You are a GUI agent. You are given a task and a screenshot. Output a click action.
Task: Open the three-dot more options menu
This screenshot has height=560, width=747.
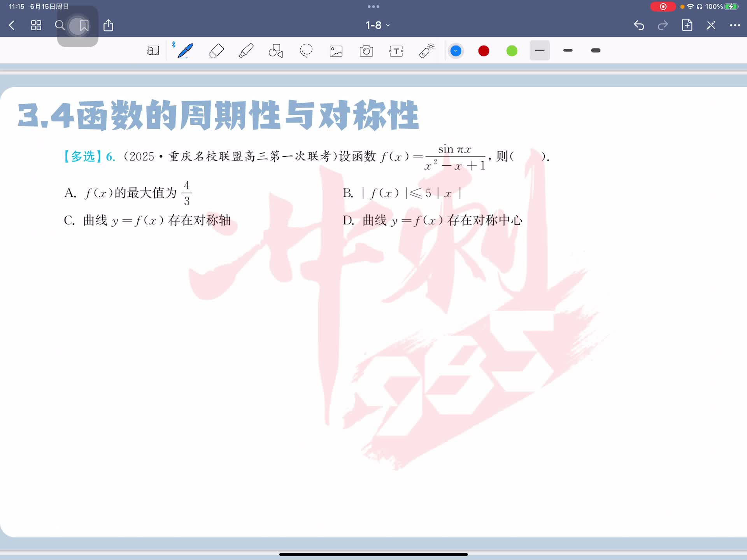735,25
